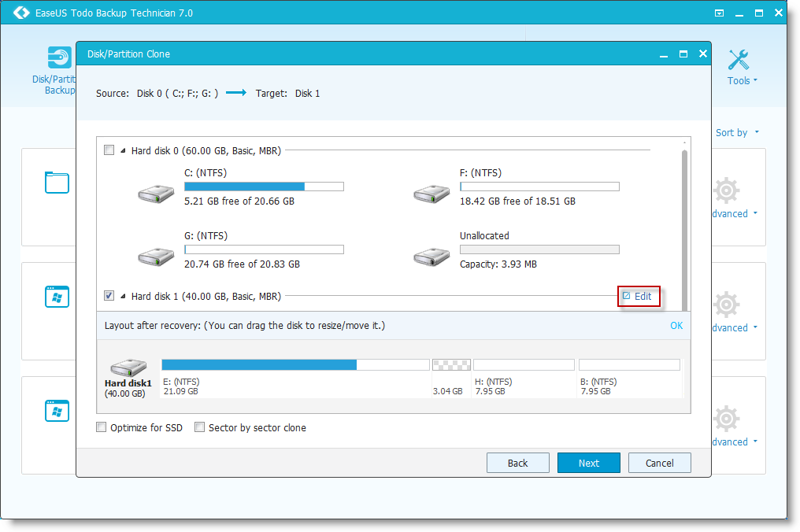Expand the Tools dropdown arrow
800x532 pixels.
coord(756,80)
